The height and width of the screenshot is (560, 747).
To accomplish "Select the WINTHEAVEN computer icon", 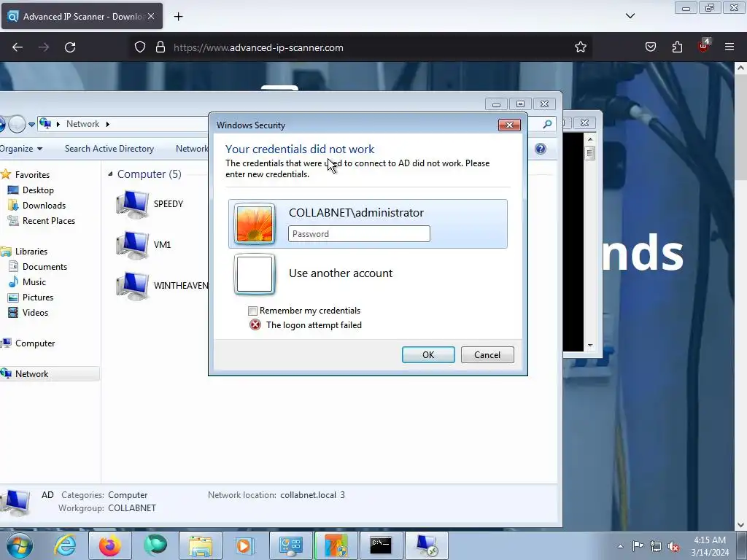I will pyautogui.click(x=133, y=286).
